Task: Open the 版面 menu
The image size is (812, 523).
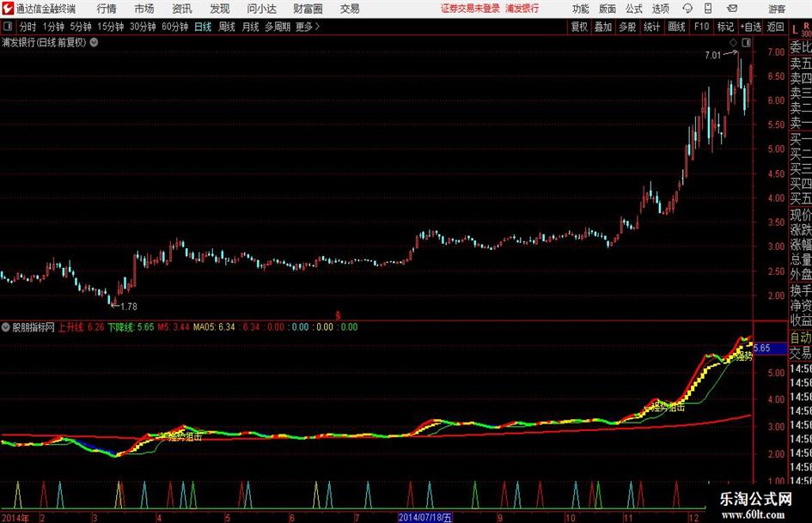Action: coord(607,9)
